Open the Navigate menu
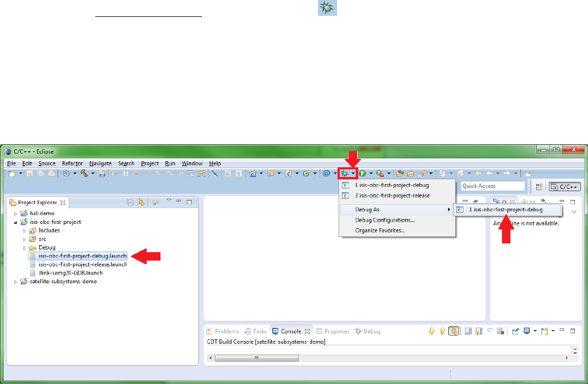This screenshot has width=588, height=384. [x=101, y=163]
